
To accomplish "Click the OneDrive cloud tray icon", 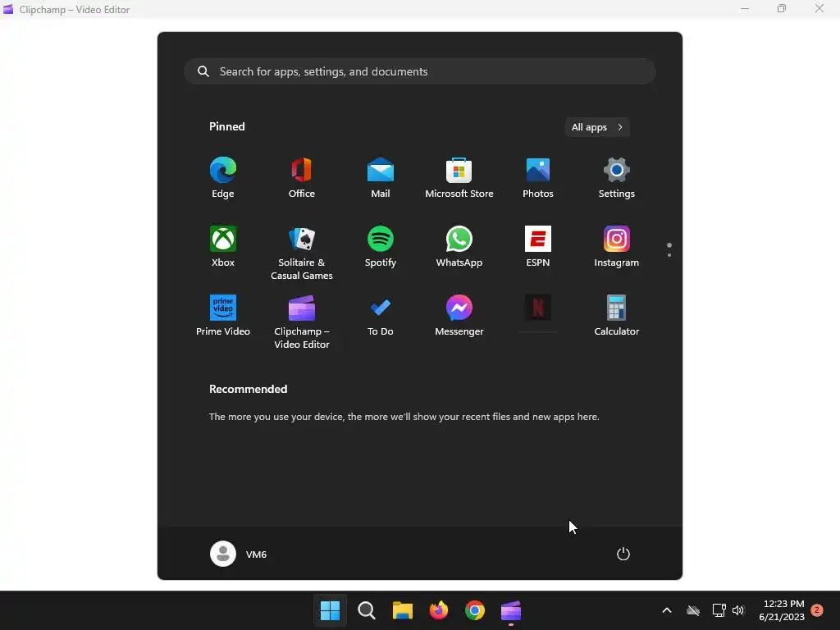I will [x=693, y=610].
